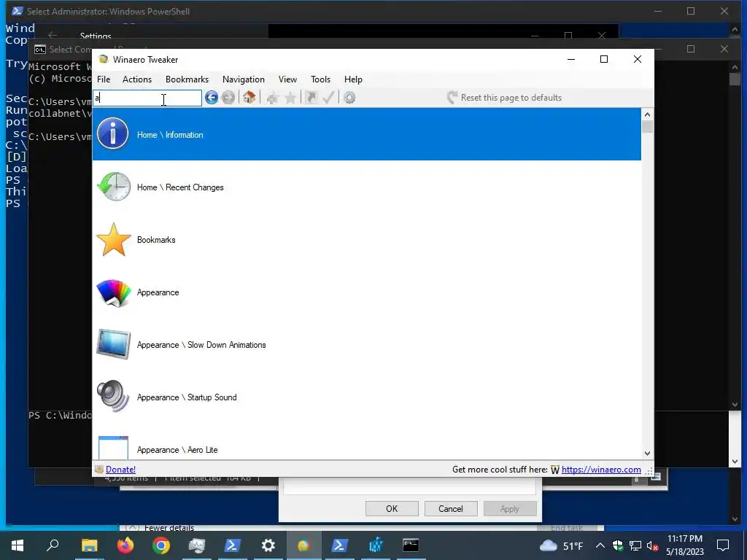Screen dimensions: 747x560
Task: Select the 'Home \ Information' result text
Action: 170,135
